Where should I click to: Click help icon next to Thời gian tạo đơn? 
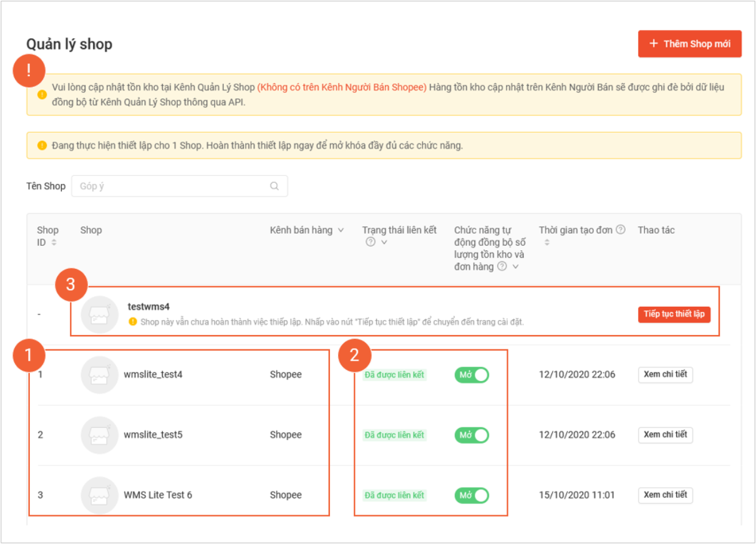point(621,230)
